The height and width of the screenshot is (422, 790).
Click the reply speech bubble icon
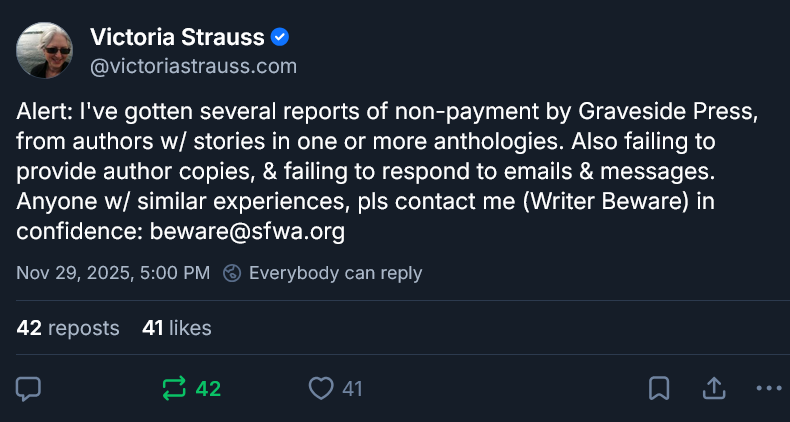click(x=29, y=388)
